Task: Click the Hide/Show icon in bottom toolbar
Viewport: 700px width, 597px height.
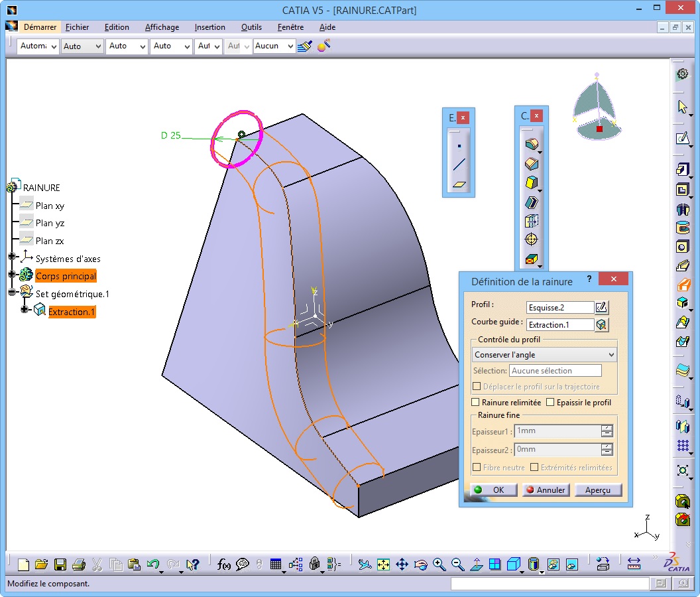Action: pyautogui.click(x=553, y=564)
